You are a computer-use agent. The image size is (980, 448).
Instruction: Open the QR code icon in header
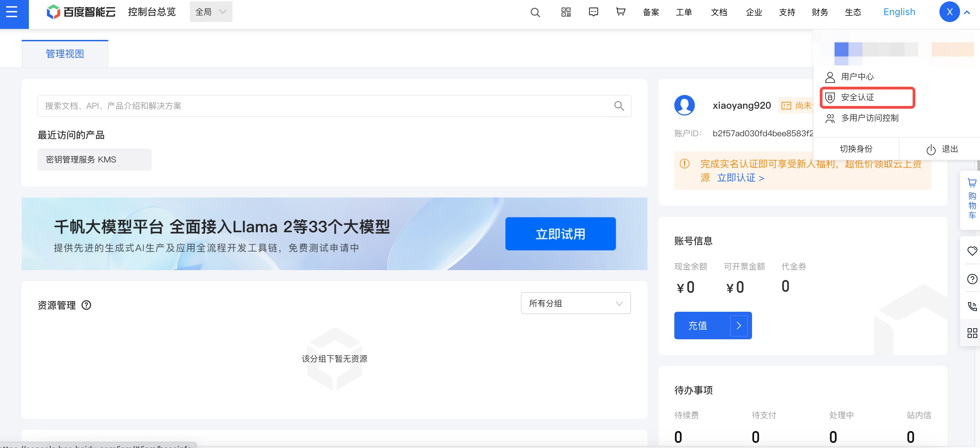pos(566,12)
